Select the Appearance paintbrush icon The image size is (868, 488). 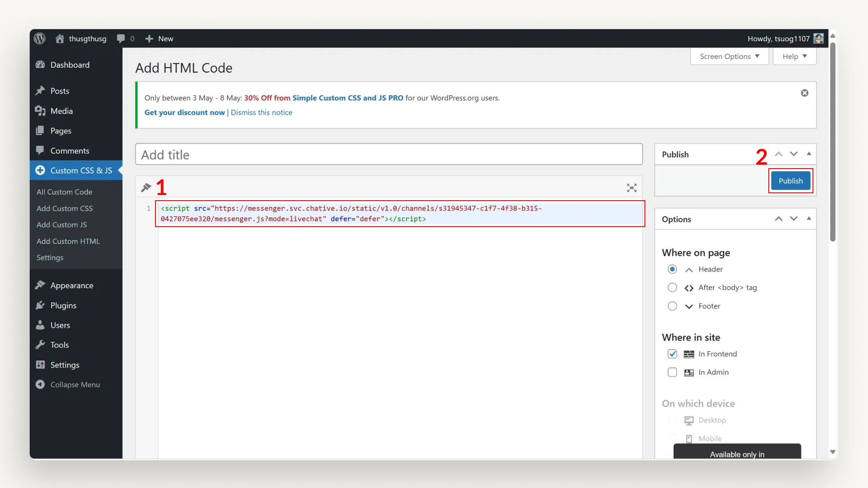pyautogui.click(x=40, y=285)
